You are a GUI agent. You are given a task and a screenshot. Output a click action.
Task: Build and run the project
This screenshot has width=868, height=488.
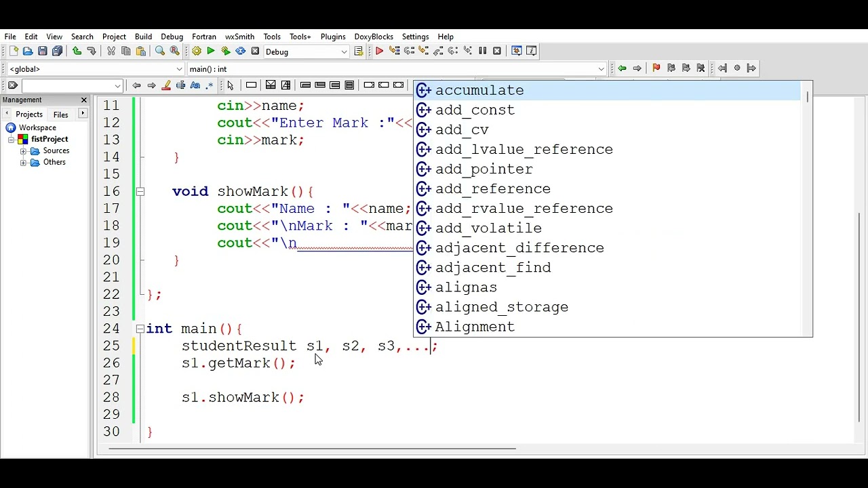pyautogui.click(x=226, y=52)
